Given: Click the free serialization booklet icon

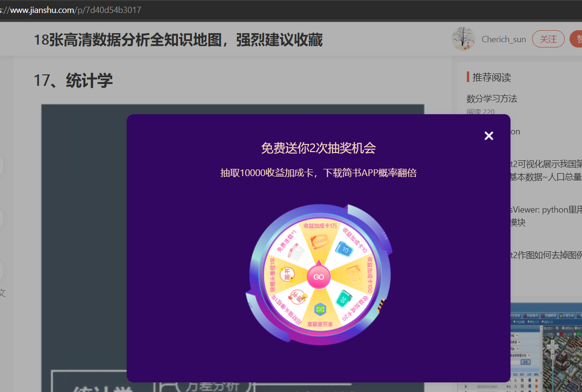Looking at the screenshot, I should (296, 251).
